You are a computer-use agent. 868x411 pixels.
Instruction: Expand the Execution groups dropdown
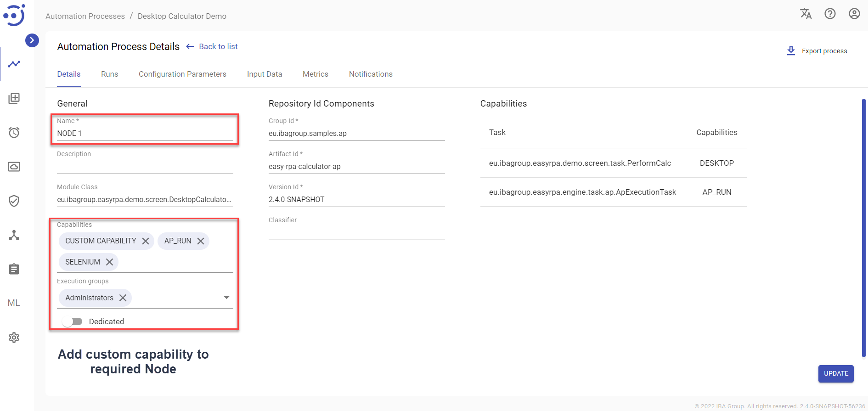[226, 298]
